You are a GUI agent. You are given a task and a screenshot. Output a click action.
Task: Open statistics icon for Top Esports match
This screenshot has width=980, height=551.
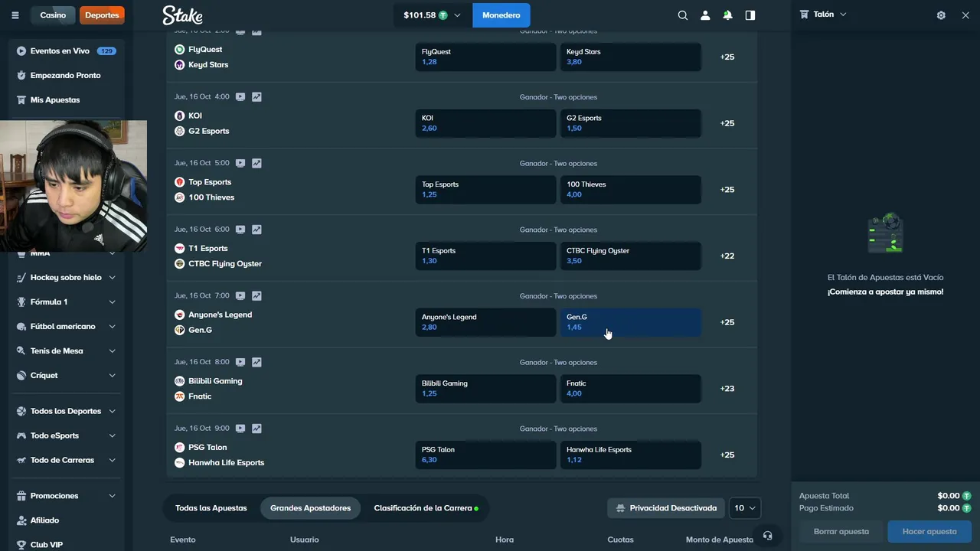pyautogui.click(x=256, y=163)
